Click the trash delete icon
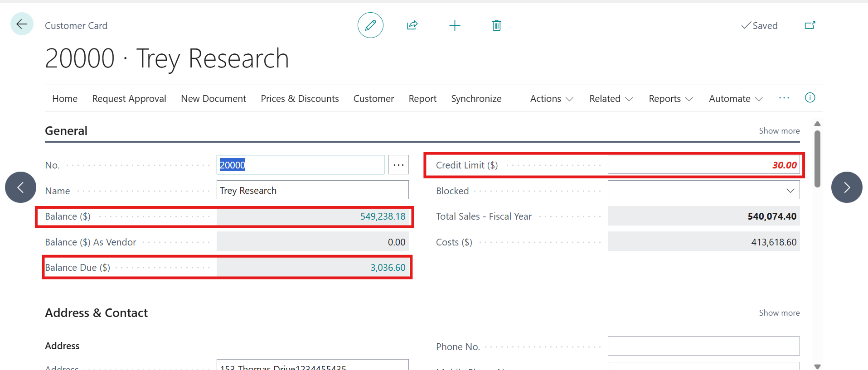This screenshot has width=868, height=370. [x=497, y=25]
